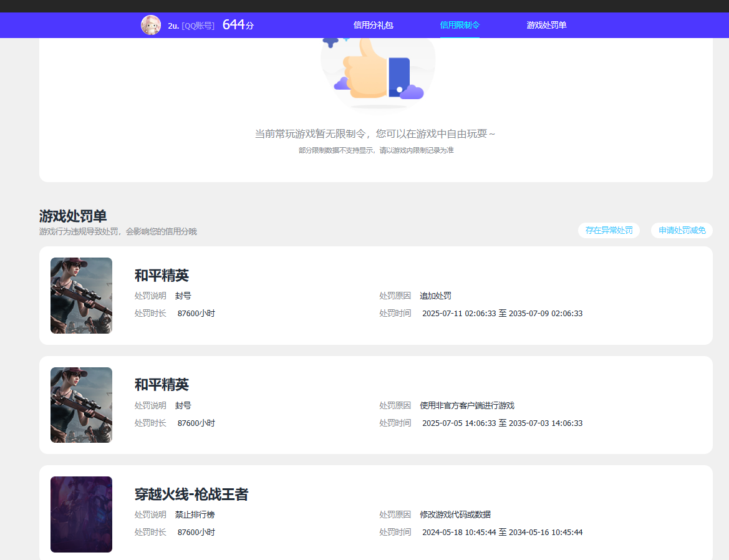729x560 pixels.
Task: Click the 当前常玩游戏暂无限制令 message
Action: click(375, 134)
